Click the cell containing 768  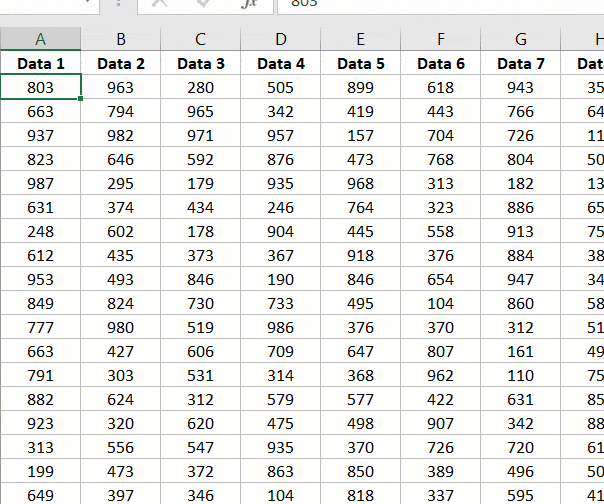tap(441, 159)
